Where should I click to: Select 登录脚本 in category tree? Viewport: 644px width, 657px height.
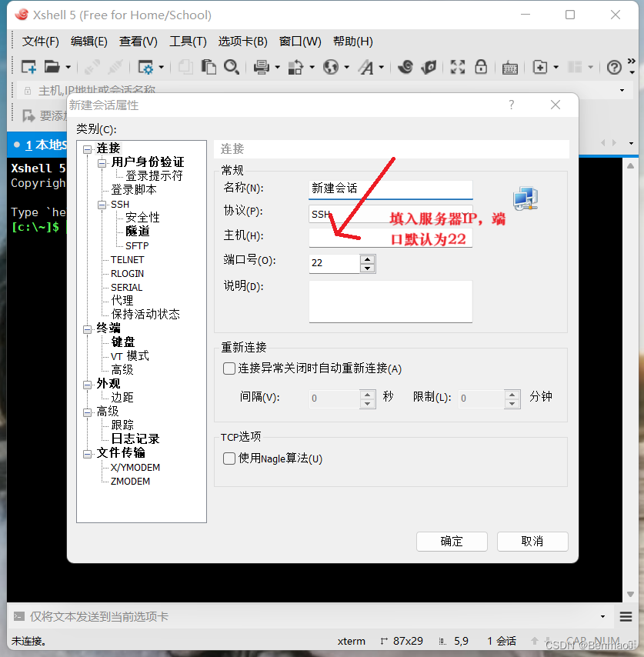pos(134,189)
